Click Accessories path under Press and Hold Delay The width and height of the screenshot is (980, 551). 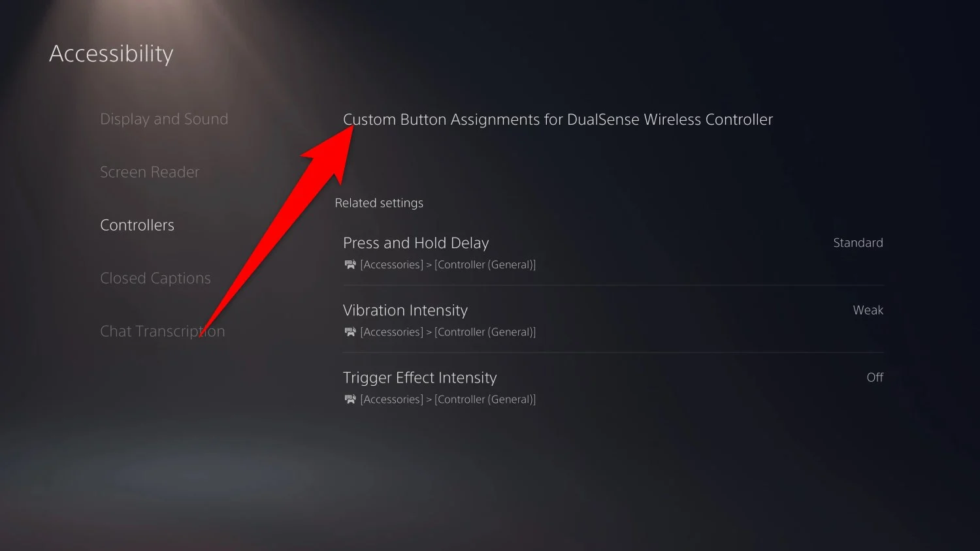[x=448, y=264]
